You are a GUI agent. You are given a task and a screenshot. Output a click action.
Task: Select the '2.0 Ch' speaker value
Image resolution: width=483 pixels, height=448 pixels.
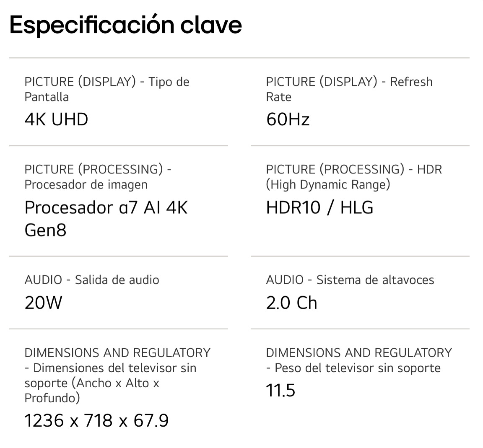click(291, 303)
